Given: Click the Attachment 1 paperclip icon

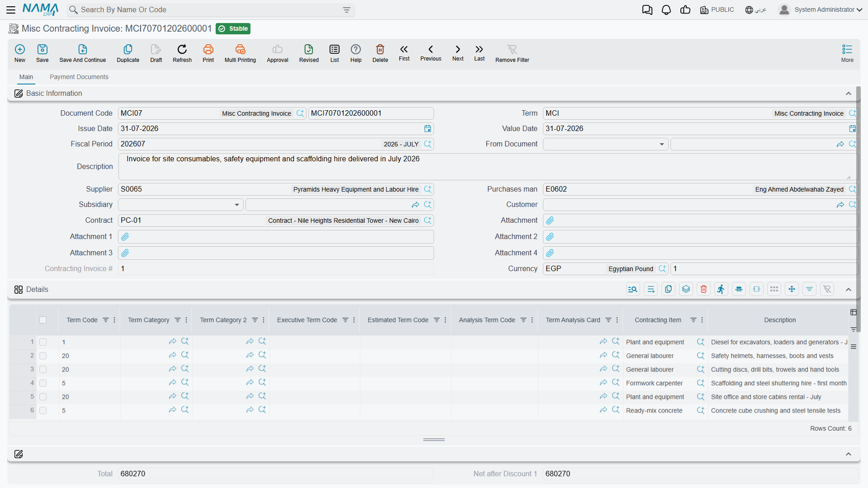Looking at the screenshot, I should tap(125, 237).
